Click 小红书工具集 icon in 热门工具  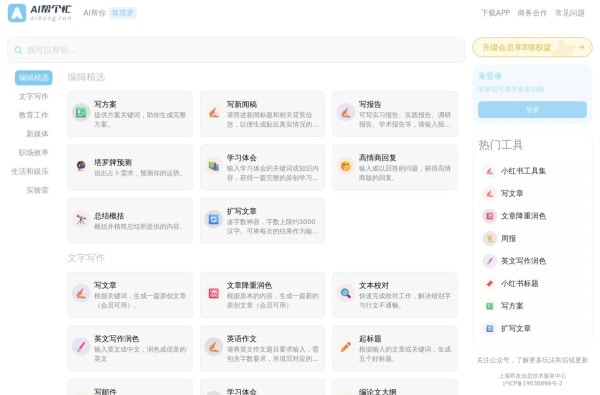(x=489, y=171)
